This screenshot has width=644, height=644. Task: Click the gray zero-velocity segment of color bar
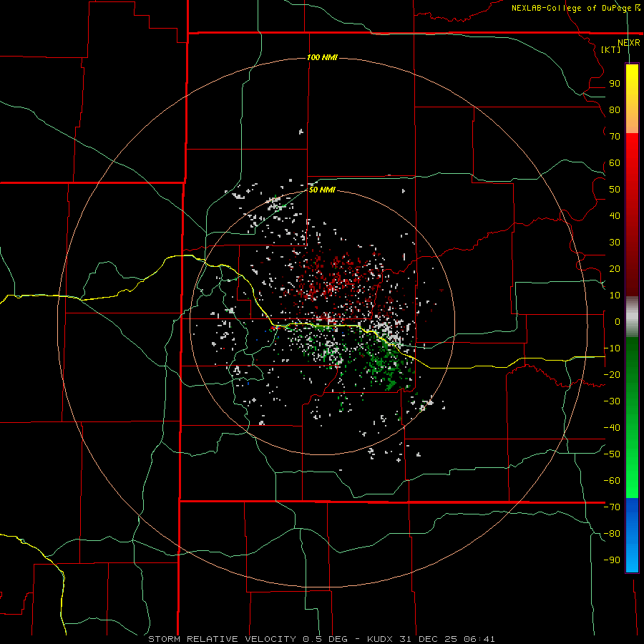[632, 317]
